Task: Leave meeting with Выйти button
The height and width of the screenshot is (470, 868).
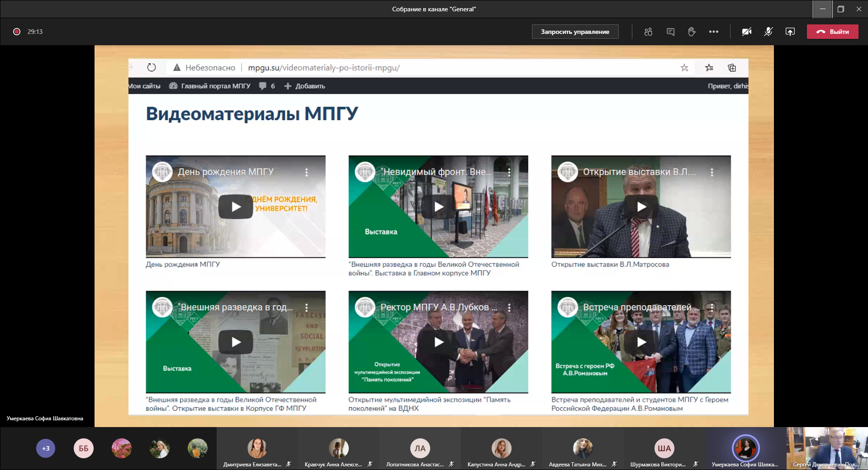Action: tap(832, 32)
